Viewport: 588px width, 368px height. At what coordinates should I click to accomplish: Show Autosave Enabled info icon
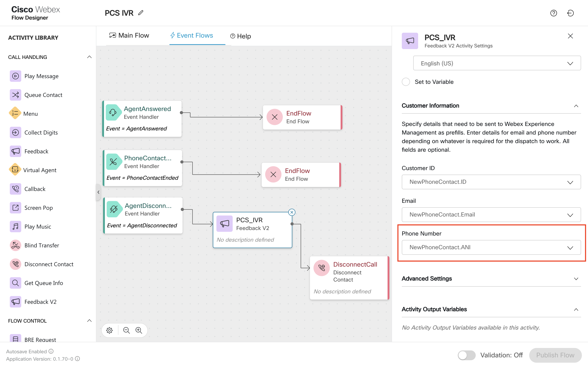(x=51, y=351)
